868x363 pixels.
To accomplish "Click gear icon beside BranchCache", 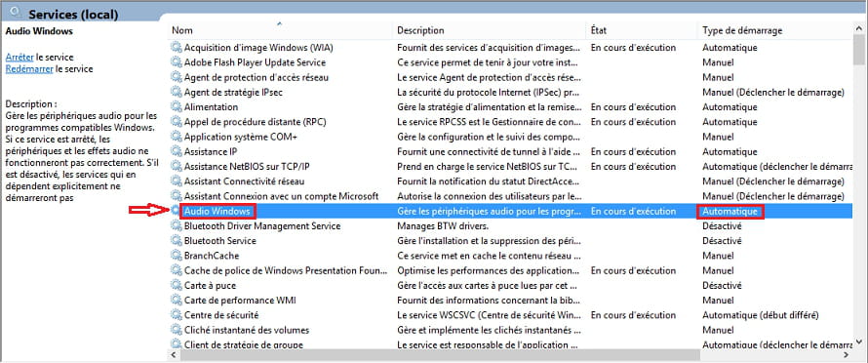I will click(x=176, y=256).
